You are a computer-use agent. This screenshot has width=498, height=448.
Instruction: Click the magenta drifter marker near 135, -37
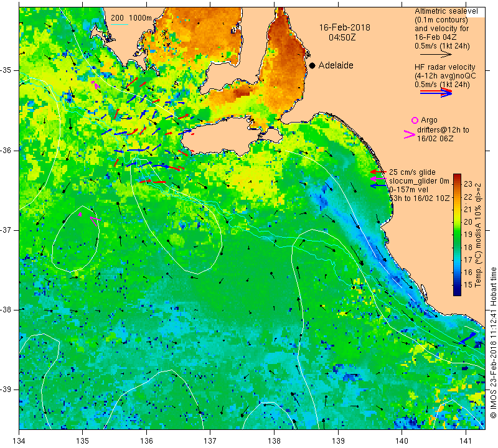click(95, 221)
